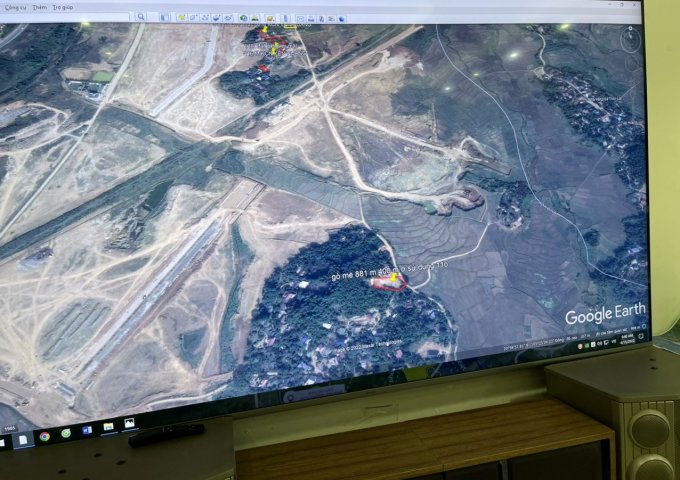Start the Record a Tour tool
Screen dimensions: 680x480
pyautogui.click(x=228, y=17)
